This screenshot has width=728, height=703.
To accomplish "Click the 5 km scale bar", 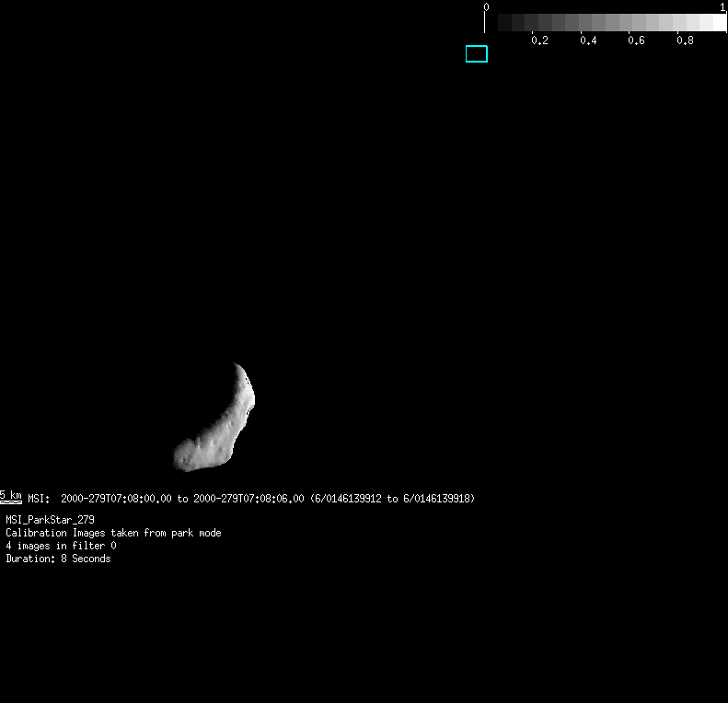I will 11,497.
